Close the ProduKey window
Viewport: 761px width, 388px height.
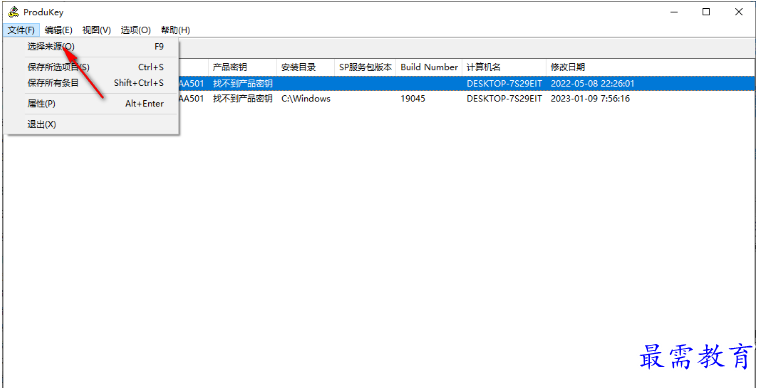pos(739,12)
